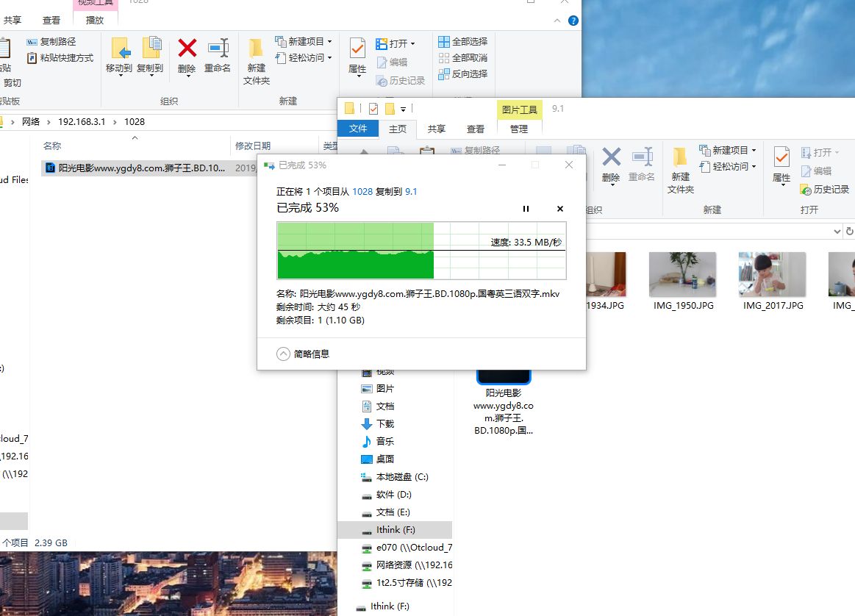Click the copy speed progress graph

[x=421, y=251]
